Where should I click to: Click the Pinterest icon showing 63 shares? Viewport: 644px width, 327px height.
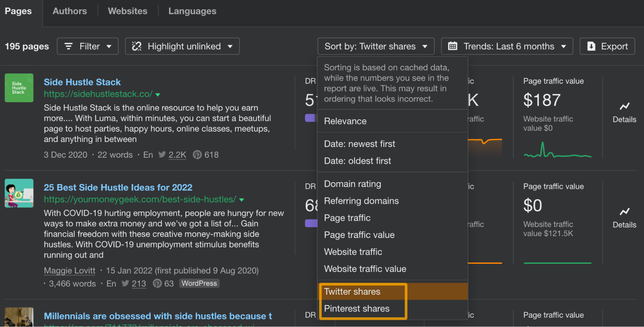tap(157, 283)
